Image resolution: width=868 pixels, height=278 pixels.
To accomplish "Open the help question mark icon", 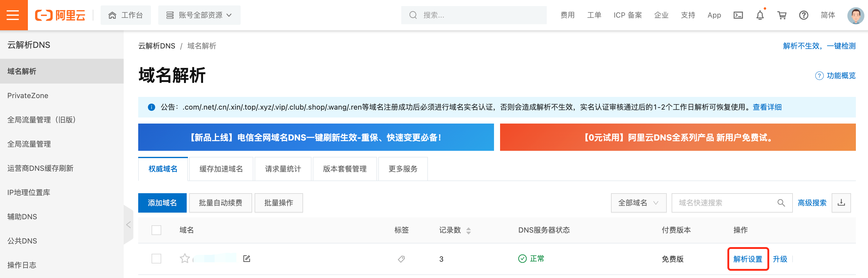I will tap(804, 15).
